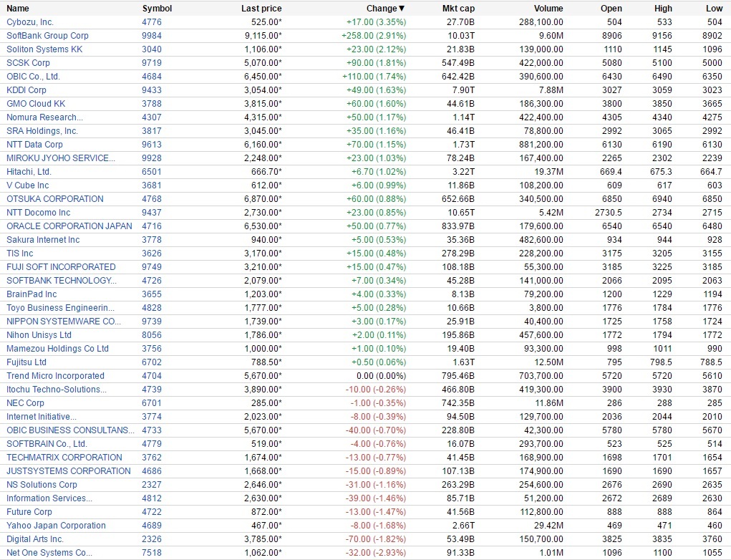Sort table by Volume header
The height and width of the screenshot is (560, 731).
tap(548, 9)
